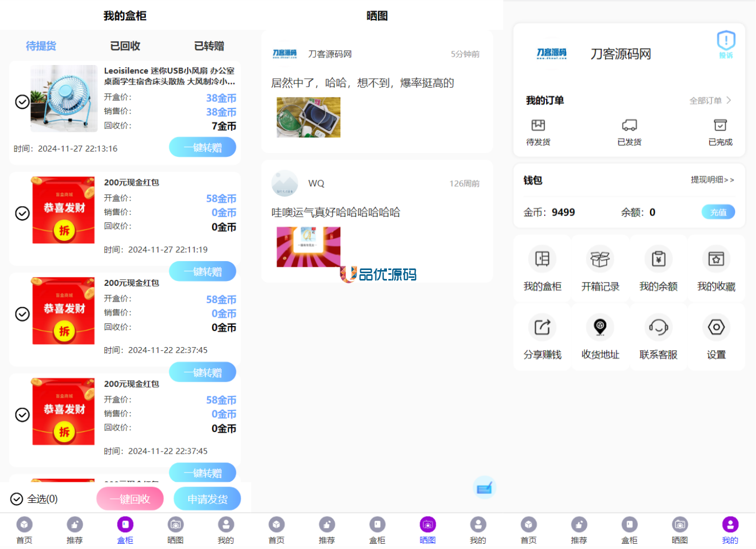Tap 首页 in profile screen bottom bar
The image size is (756, 549).
(x=528, y=530)
